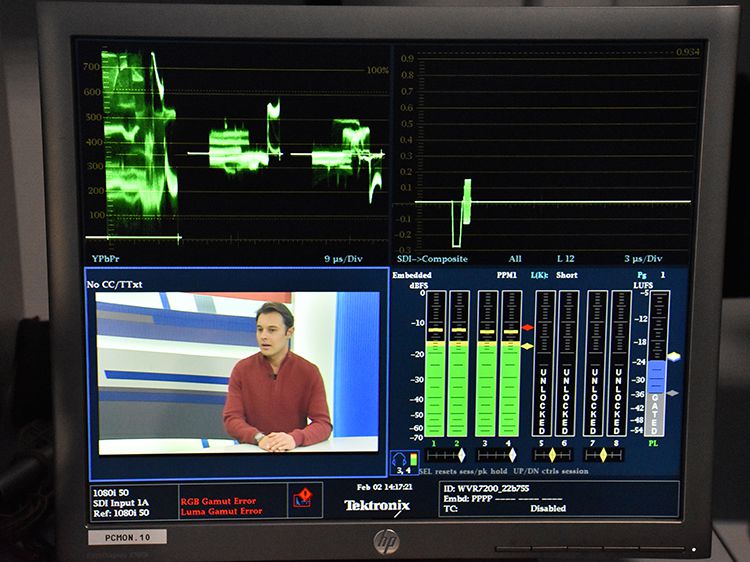Screen dimensions: 750x562
Task: Click the red peak marker beside audio bar 4
Action: tap(528, 327)
